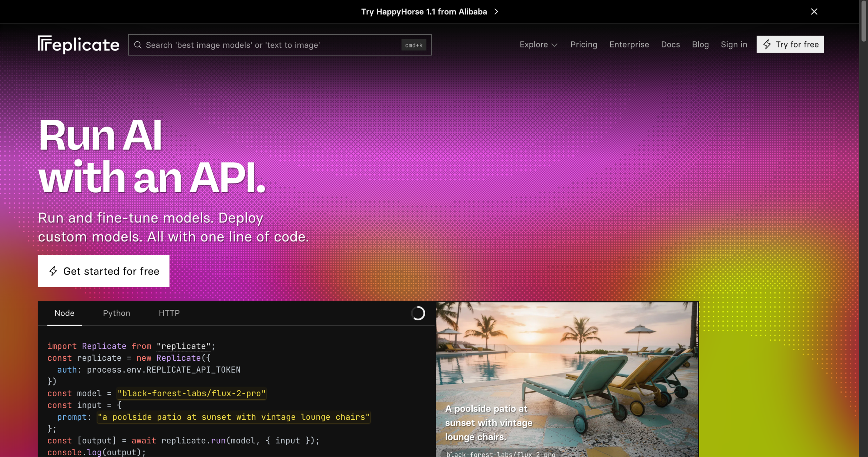Go to the Docs link

(670, 44)
